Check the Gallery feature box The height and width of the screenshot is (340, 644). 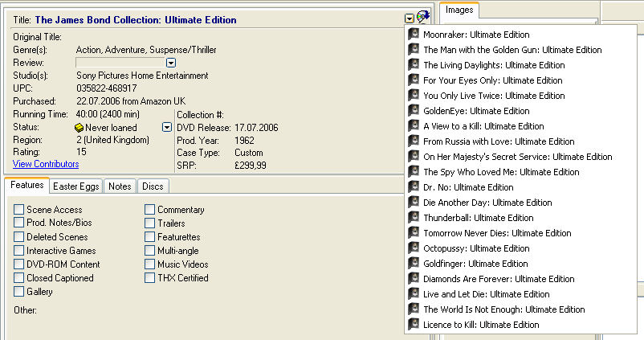pos(19,292)
